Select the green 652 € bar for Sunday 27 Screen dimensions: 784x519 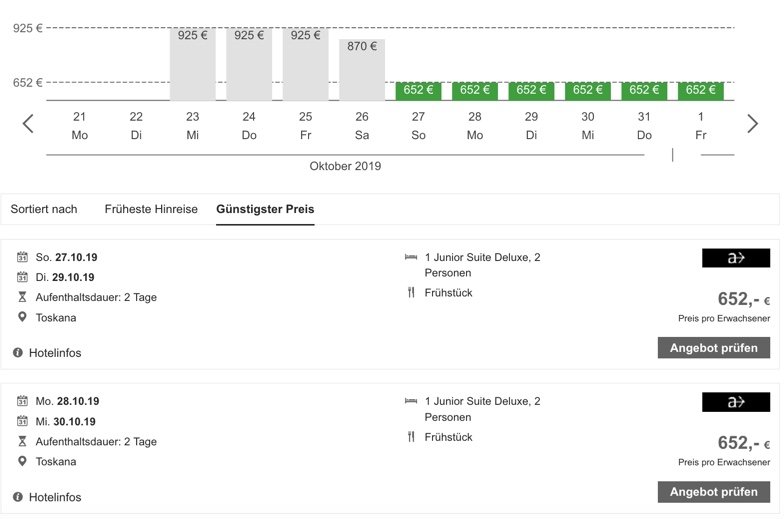418,91
